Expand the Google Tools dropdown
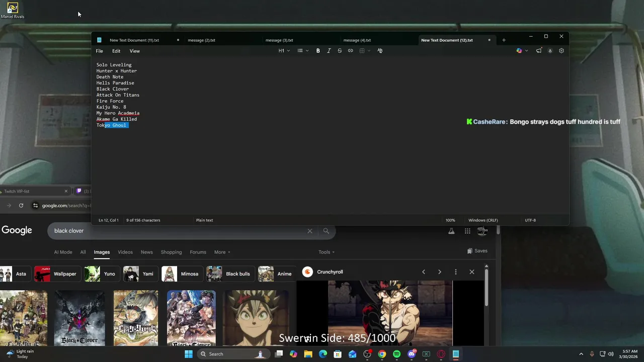 click(327, 252)
